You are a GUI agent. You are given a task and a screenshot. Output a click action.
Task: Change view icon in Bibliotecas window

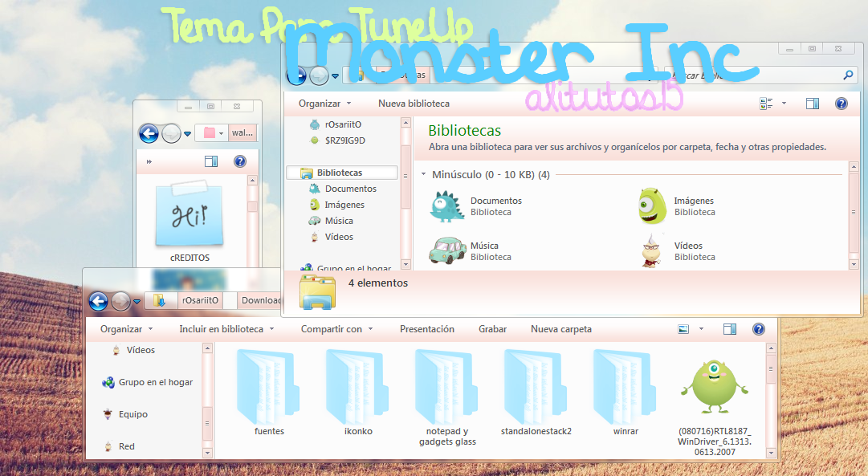[766, 104]
